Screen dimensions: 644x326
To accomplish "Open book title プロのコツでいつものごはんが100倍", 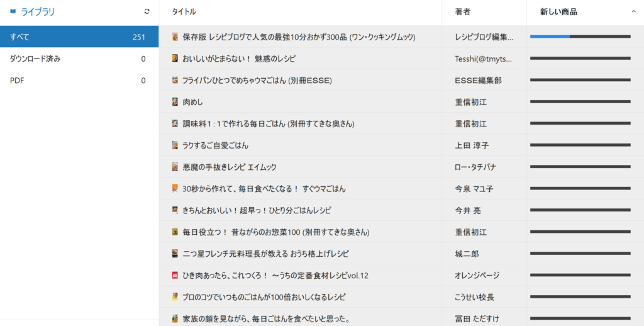I will coord(264,297).
